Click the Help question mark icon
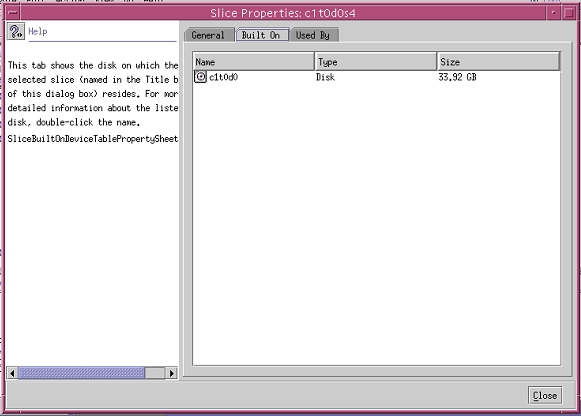Image resolution: width=581 pixels, height=416 pixels. pyautogui.click(x=16, y=31)
